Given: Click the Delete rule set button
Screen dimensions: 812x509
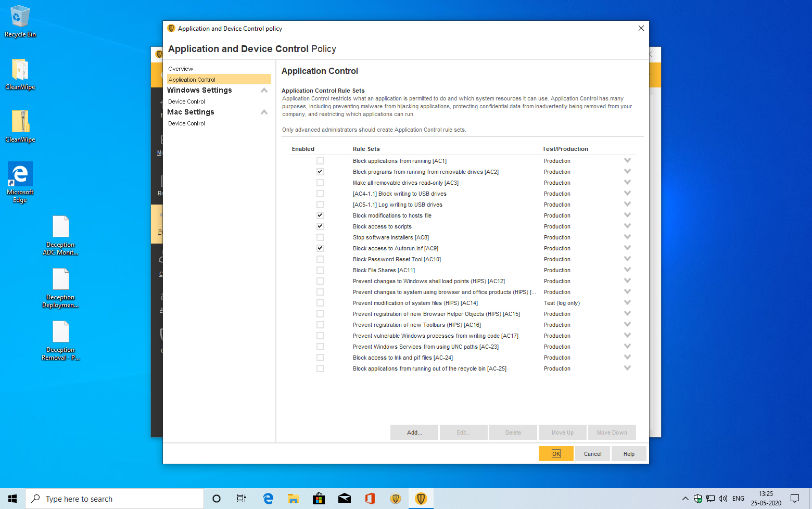Looking at the screenshot, I should (x=513, y=432).
